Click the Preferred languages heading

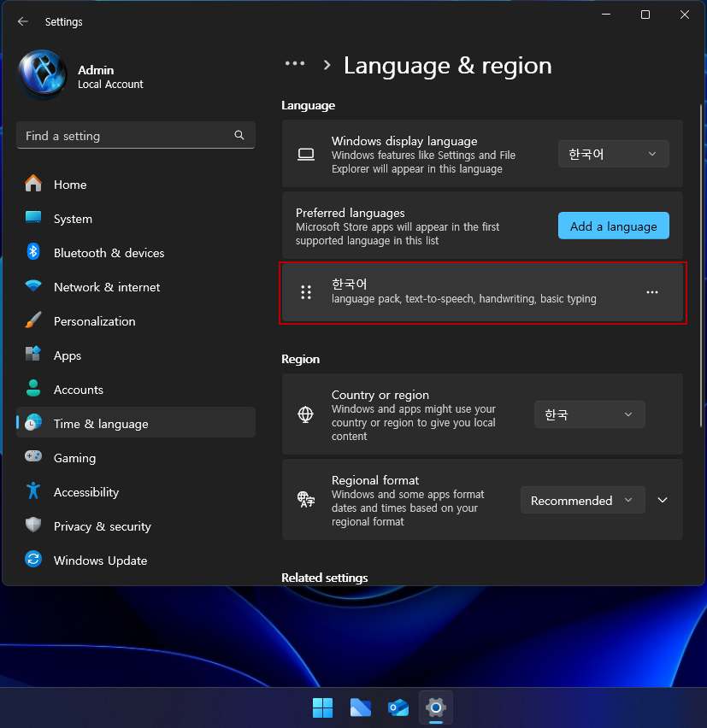click(351, 213)
